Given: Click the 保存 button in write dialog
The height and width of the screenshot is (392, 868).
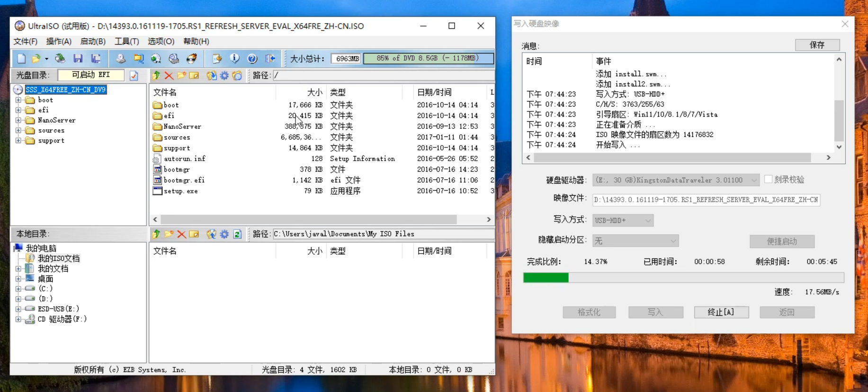Looking at the screenshot, I should [817, 45].
